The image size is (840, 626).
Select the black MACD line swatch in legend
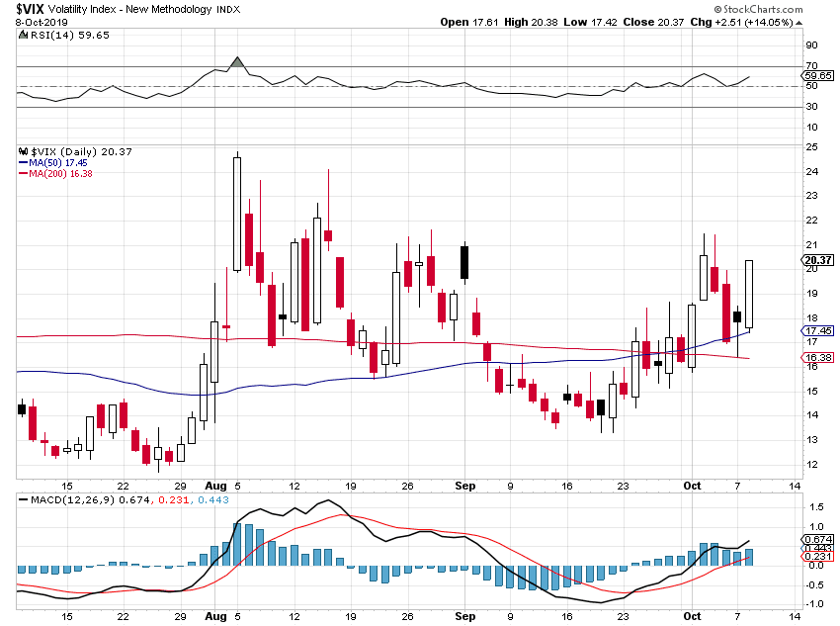click(x=23, y=499)
